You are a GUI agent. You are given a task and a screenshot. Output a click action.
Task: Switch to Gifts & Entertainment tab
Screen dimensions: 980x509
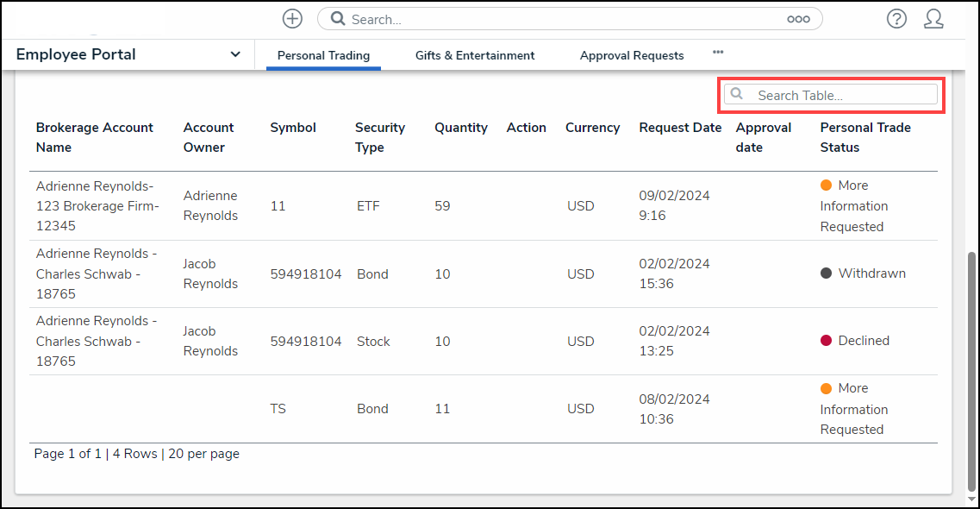[475, 55]
